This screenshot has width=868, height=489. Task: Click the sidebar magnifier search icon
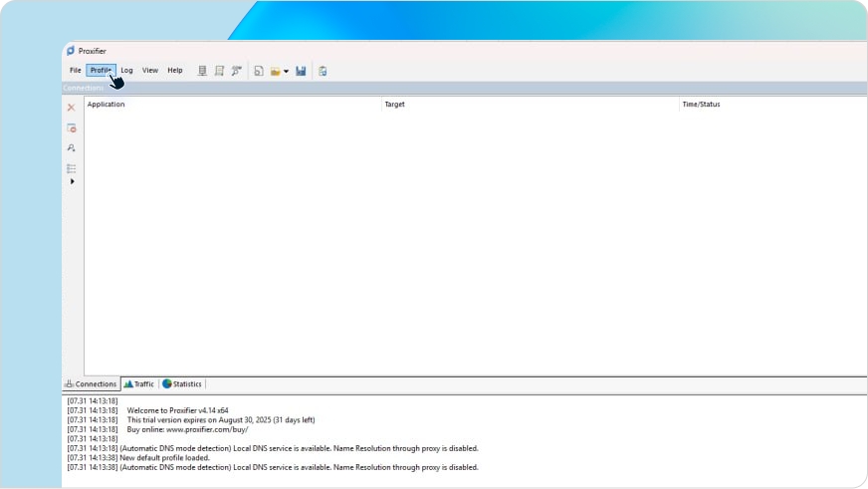(x=71, y=147)
